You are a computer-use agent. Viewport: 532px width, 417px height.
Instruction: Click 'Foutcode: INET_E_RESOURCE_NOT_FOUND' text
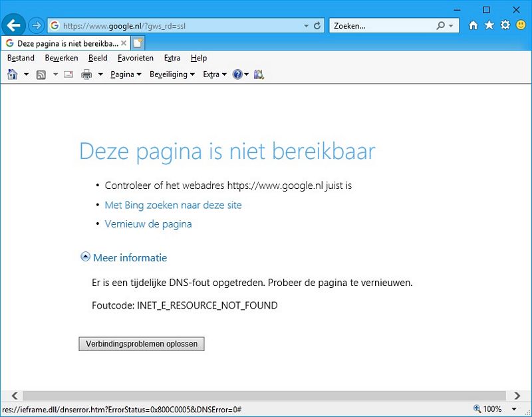pos(185,305)
